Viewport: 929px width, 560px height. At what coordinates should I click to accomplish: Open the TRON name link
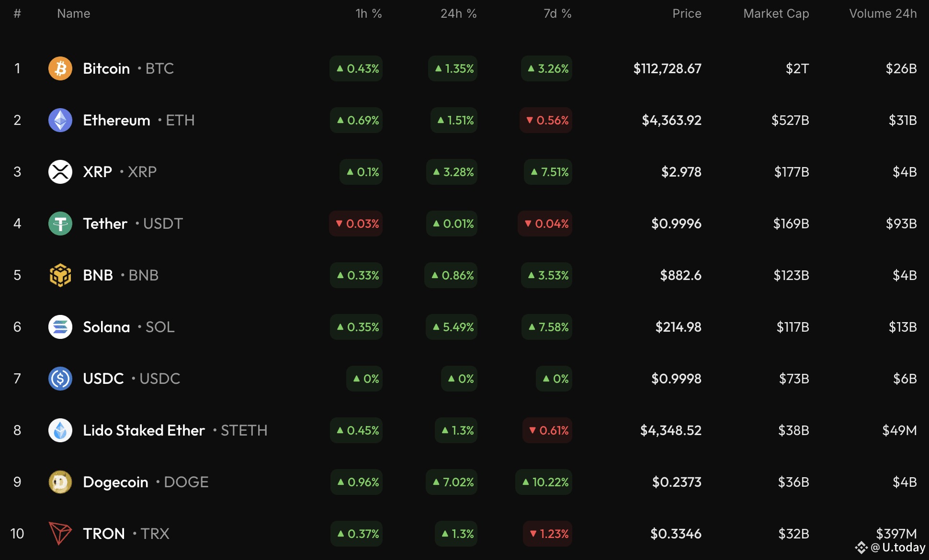104,534
